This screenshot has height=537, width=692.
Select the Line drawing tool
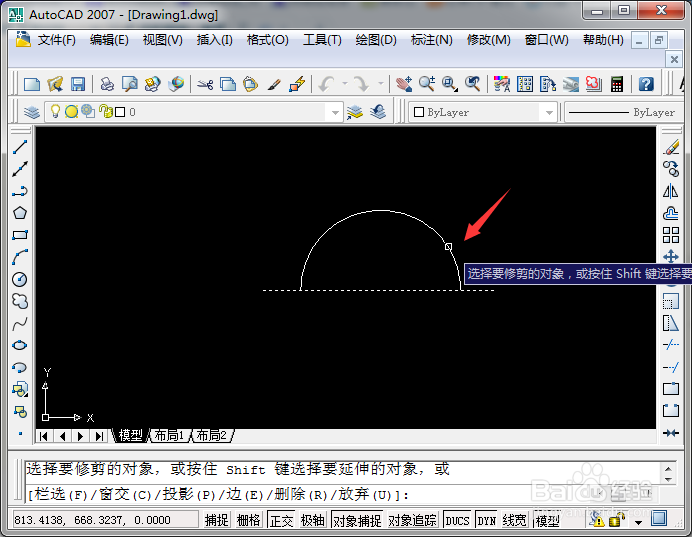(x=20, y=147)
